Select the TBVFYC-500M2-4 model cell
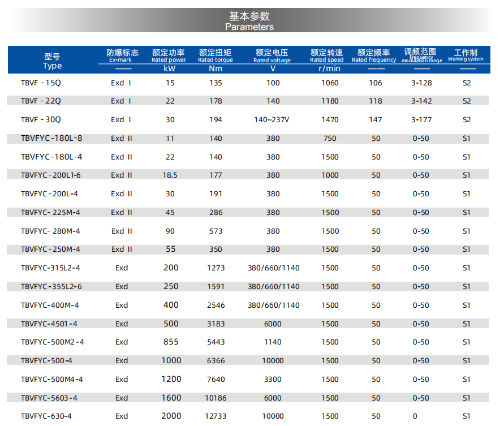 [52, 342]
